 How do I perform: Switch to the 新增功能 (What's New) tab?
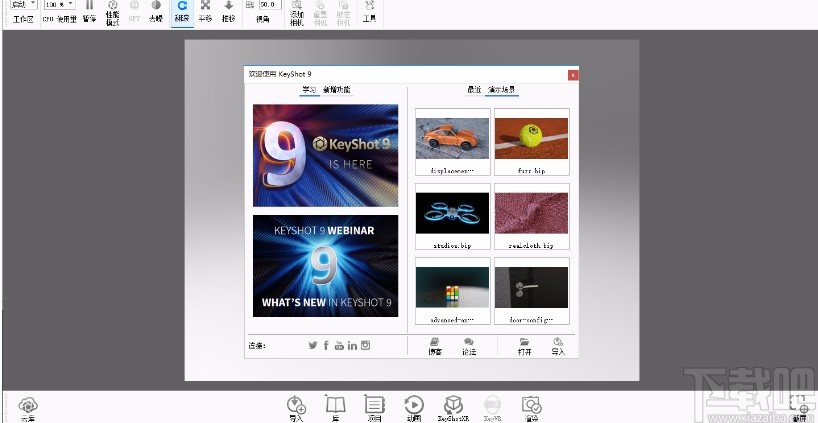tap(337, 90)
